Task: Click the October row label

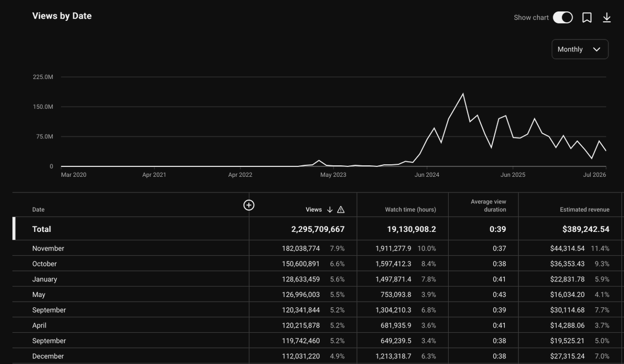Action: pos(45,264)
